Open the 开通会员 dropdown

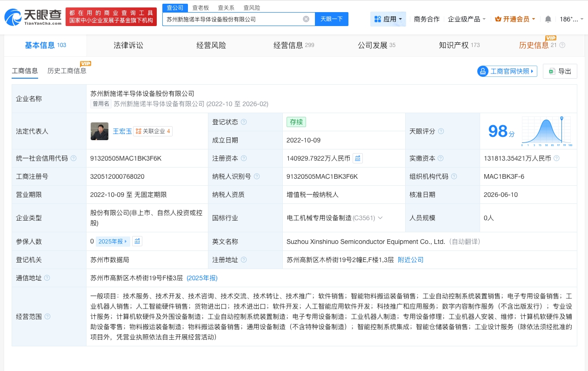pyautogui.click(x=515, y=19)
